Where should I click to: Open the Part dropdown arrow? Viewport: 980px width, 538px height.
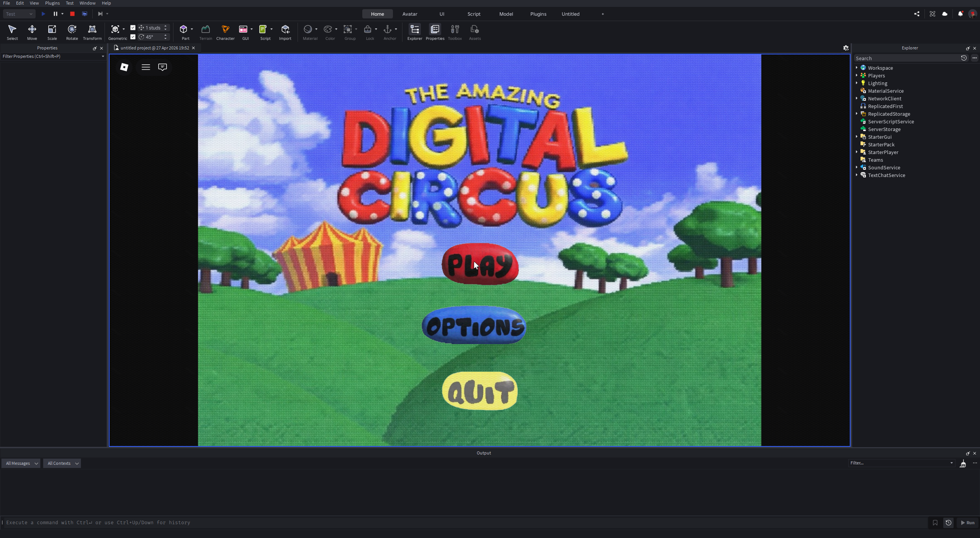tap(192, 29)
